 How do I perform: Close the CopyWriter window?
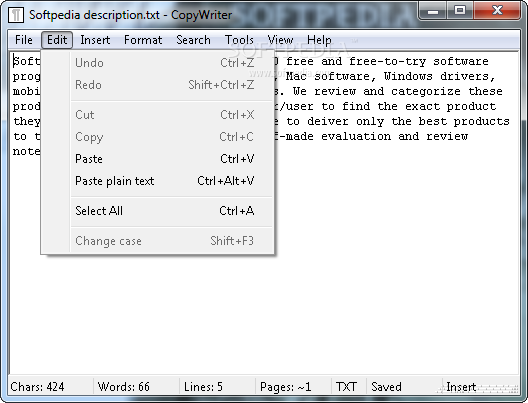(498, 11)
